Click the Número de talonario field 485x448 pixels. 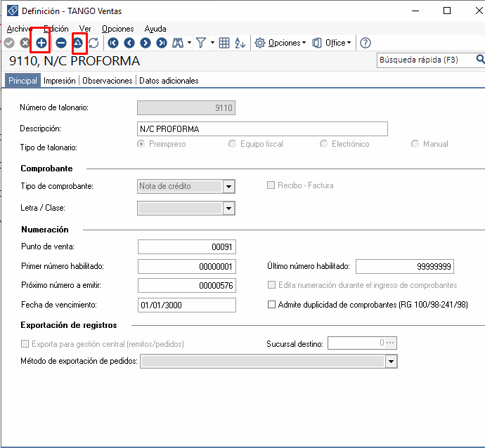point(186,108)
